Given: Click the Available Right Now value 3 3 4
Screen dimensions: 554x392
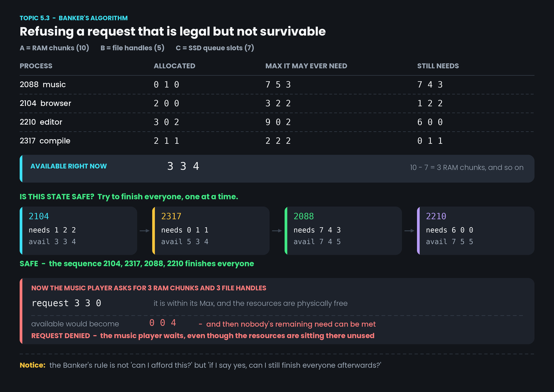Looking at the screenshot, I should click(x=183, y=167).
